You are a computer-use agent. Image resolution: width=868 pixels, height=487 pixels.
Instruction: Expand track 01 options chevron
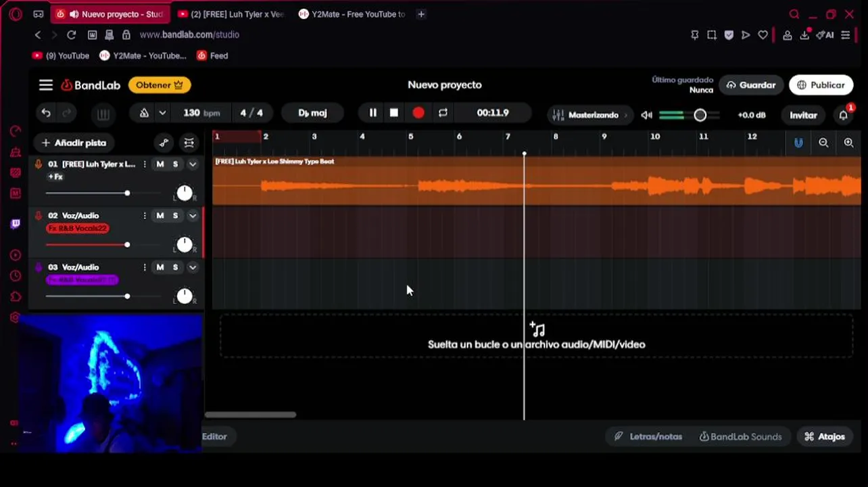[x=193, y=164]
